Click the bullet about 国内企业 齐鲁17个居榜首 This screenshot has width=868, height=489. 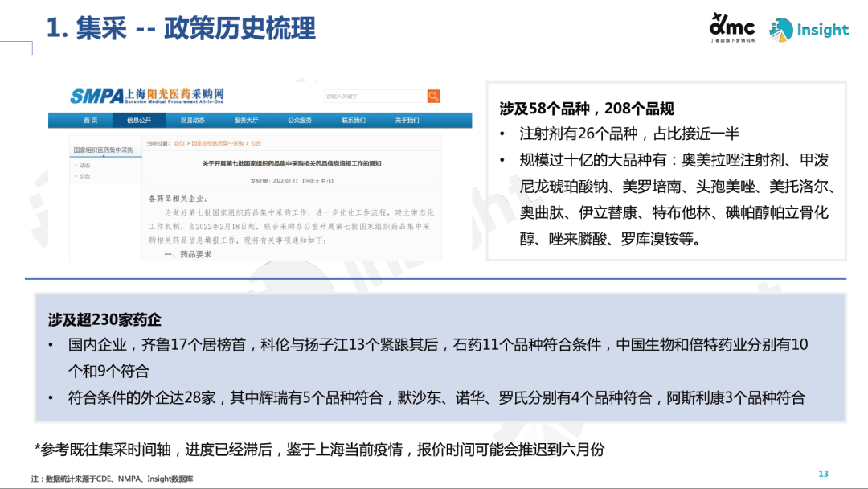(439, 358)
